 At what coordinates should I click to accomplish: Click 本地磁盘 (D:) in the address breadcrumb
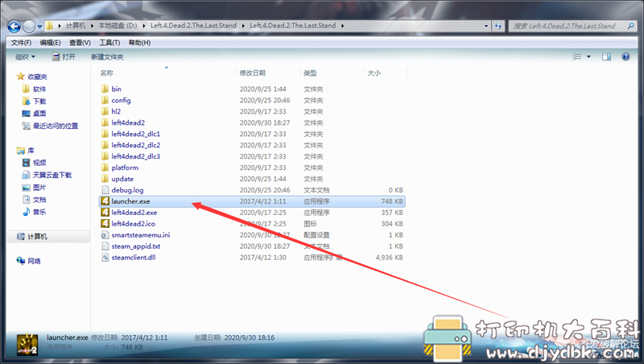pyautogui.click(x=118, y=26)
